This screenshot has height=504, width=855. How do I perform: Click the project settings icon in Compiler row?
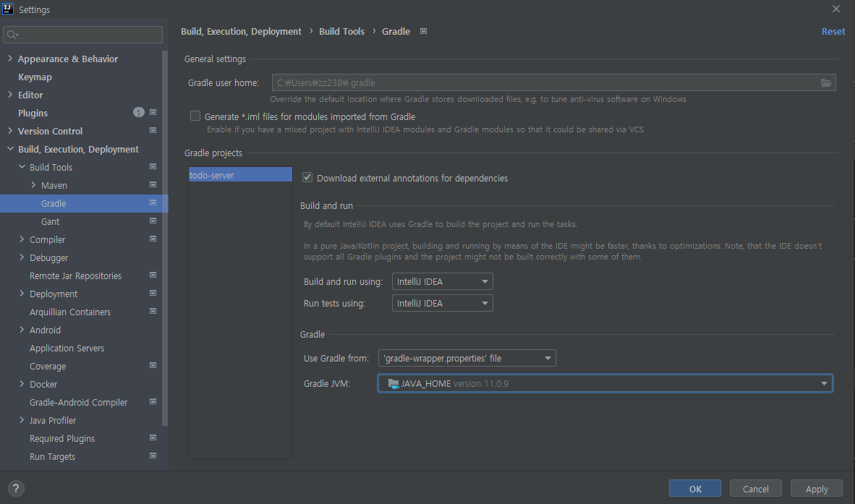[x=153, y=239]
